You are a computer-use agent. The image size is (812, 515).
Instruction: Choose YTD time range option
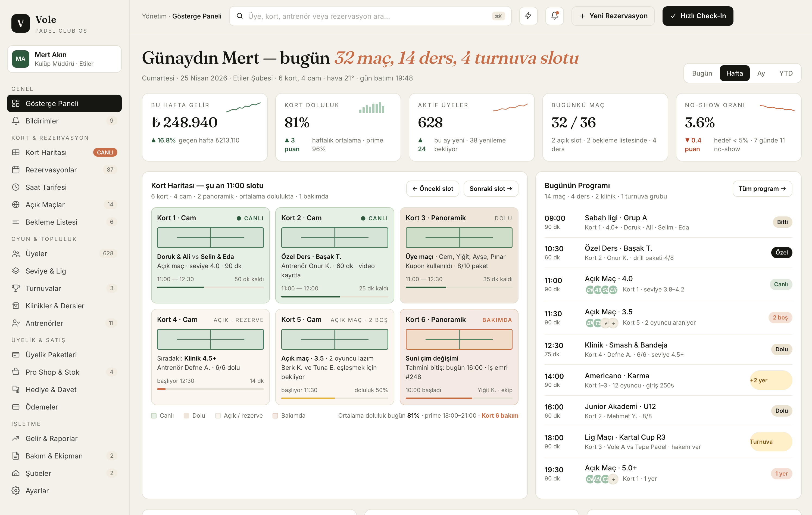coord(785,73)
